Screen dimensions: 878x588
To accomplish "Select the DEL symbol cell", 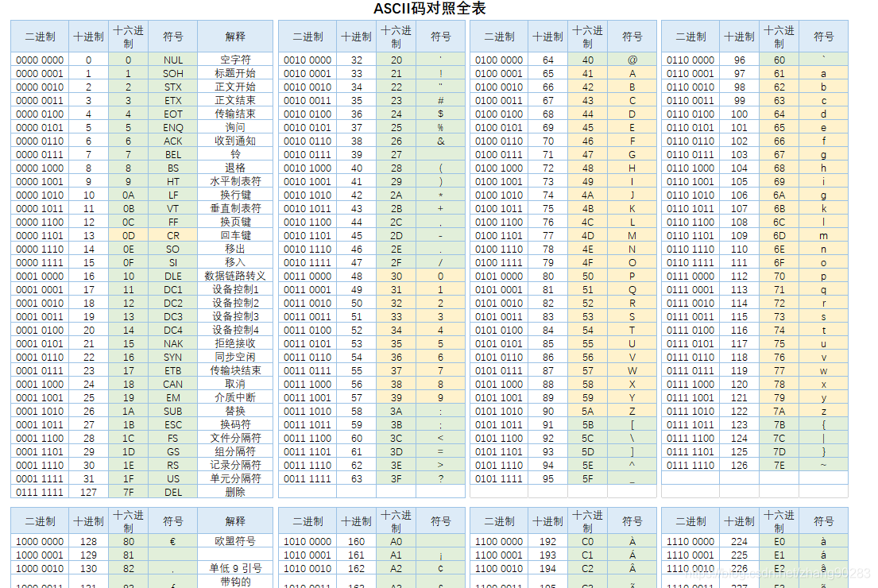I will pyautogui.click(x=173, y=493).
